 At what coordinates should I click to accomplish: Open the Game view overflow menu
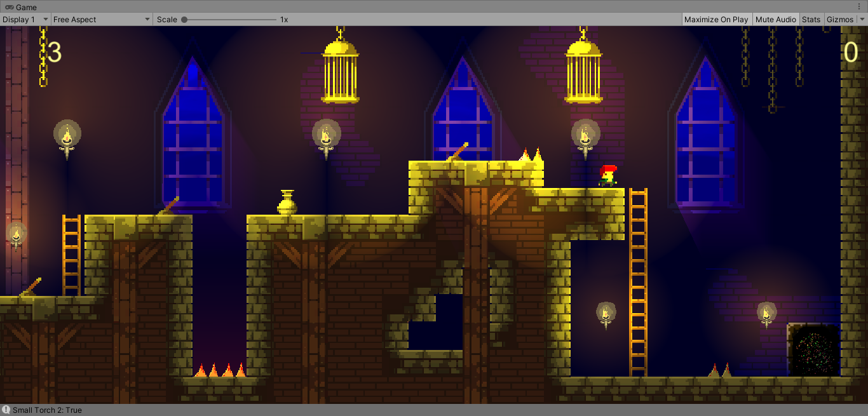click(860, 6)
